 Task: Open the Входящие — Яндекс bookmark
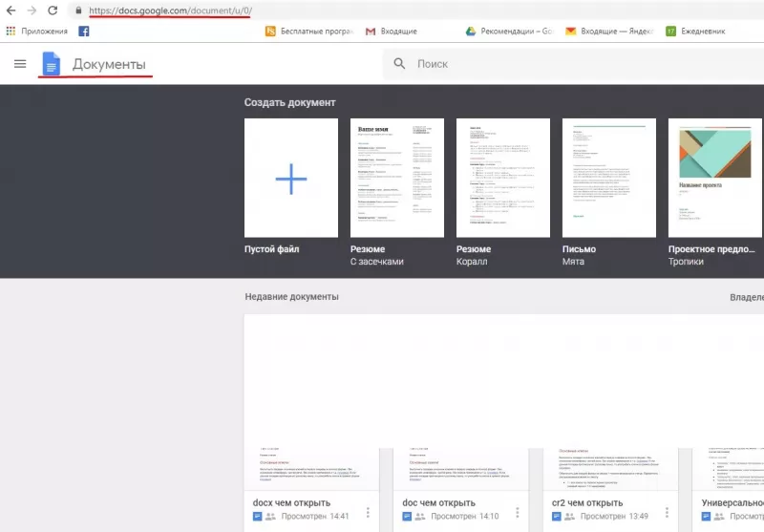(608, 32)
